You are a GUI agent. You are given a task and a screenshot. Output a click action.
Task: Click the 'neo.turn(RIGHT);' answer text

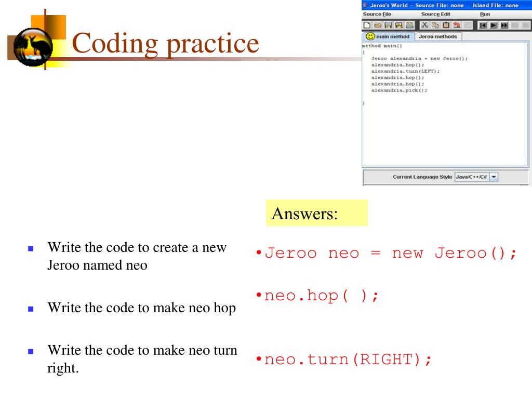pos(348,360)
